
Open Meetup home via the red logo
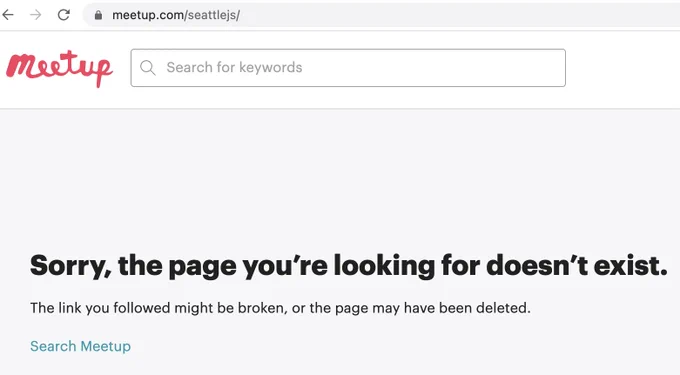click(59, 68)
